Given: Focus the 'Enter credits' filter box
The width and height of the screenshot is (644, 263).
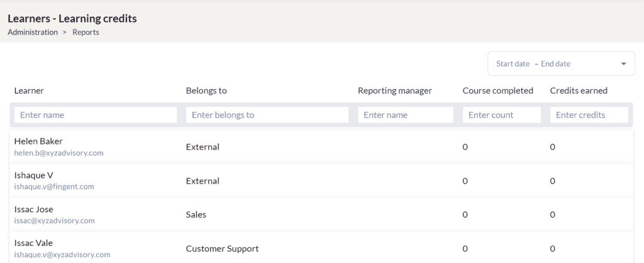Looking at the screenshot, I should click(589, 115).
